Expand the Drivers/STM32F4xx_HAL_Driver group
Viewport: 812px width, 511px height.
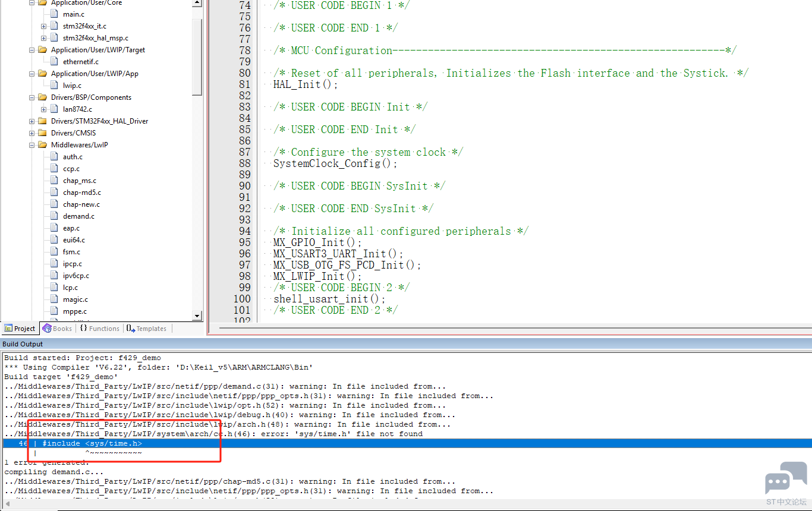pos(32,121)
